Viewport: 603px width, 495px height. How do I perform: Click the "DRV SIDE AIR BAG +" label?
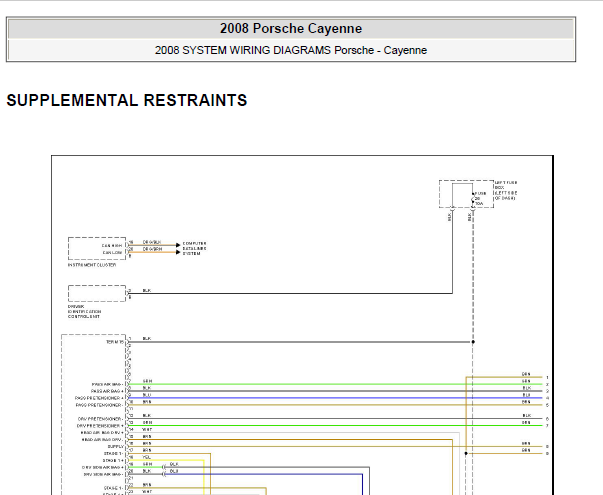point(103,467)
